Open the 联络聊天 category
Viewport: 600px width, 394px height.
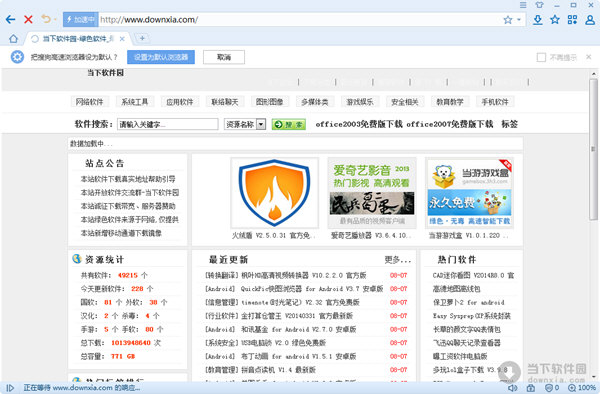point(225,102)
